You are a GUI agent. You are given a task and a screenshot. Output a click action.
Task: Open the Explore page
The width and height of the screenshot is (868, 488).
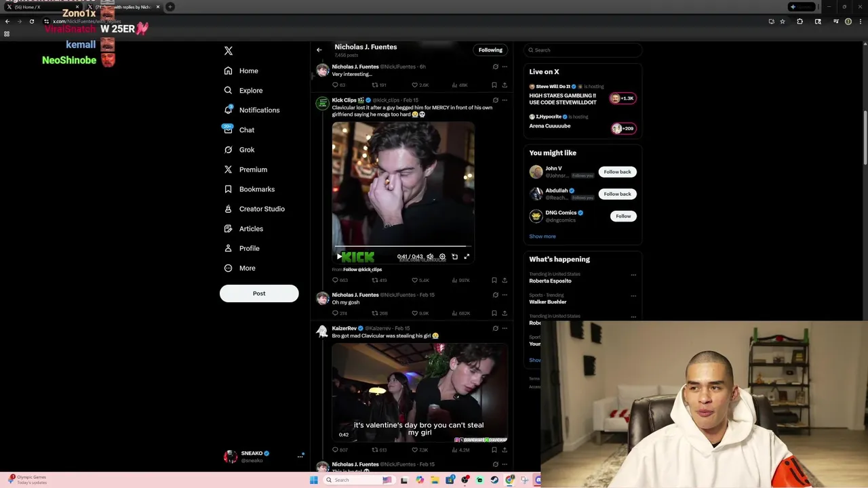(x=243, y=90)
